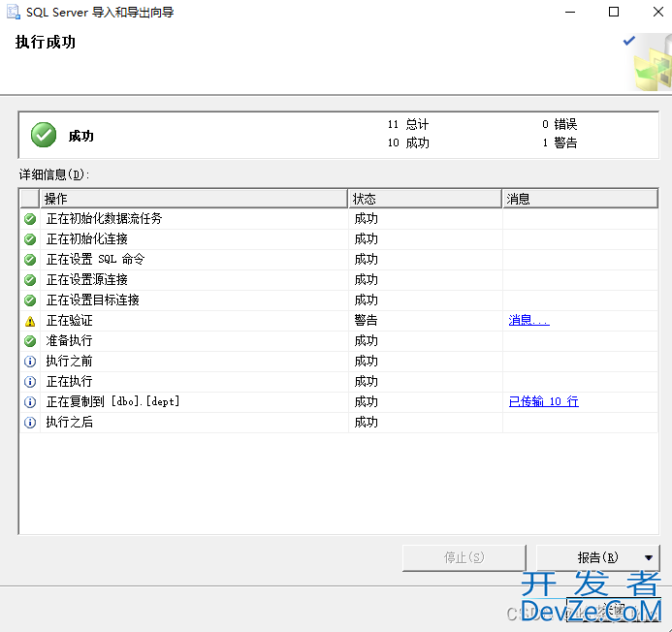Click the 0 错误 summary text
The height and width of the screenshot is (632, 672).
(x=560, y=124)
